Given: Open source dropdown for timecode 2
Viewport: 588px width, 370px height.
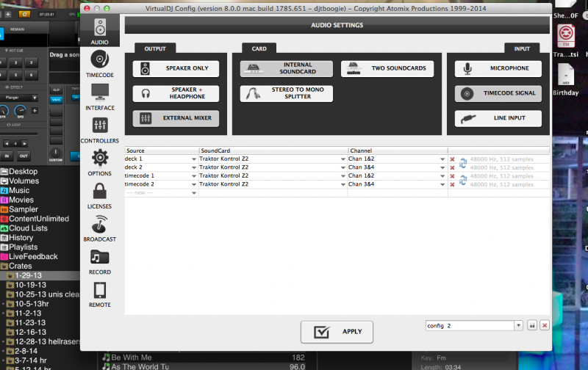Looking at the screenshot, I should click(194, 184).
